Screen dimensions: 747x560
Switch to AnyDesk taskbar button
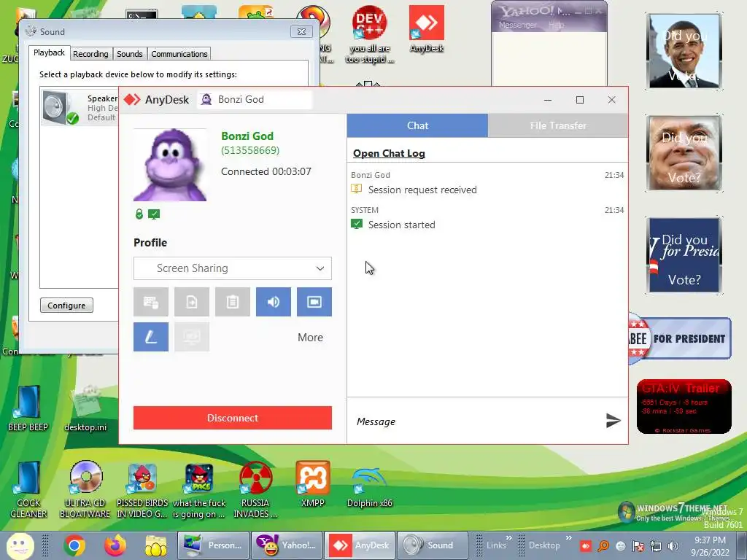click(x=360, y=545)
